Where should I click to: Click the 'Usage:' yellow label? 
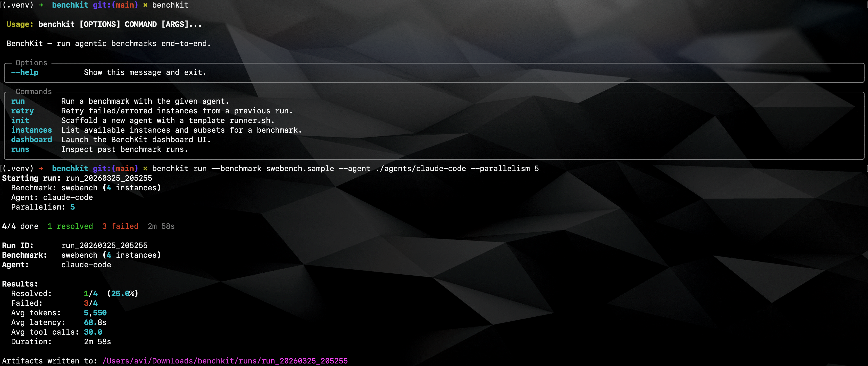click(20, 24)
